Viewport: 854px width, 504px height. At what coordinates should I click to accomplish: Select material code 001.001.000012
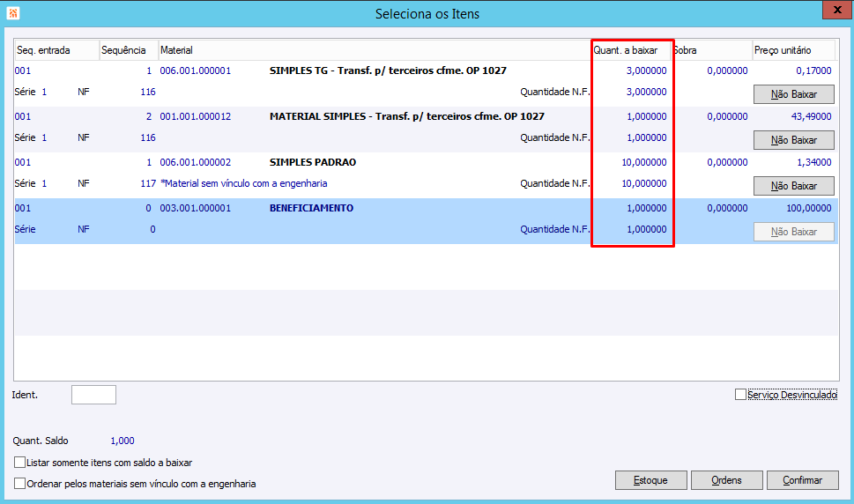195,116
